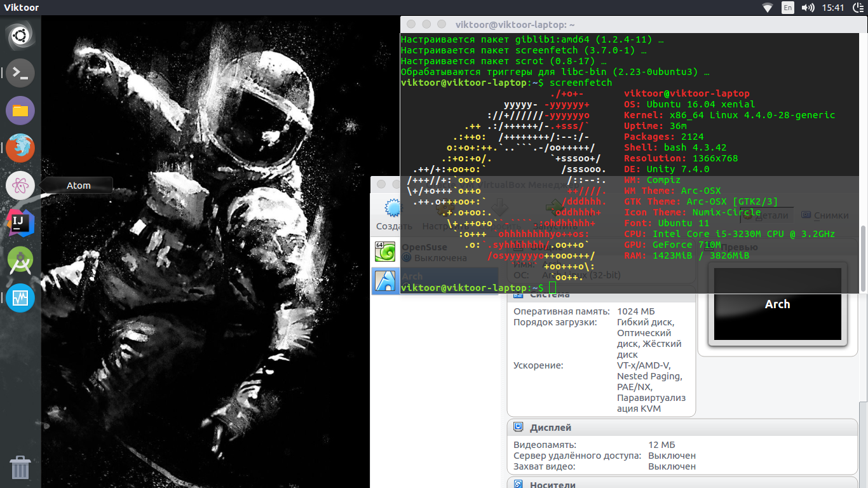Open the Дисплей section header link

pyautogui.click(x=551, y=428)
